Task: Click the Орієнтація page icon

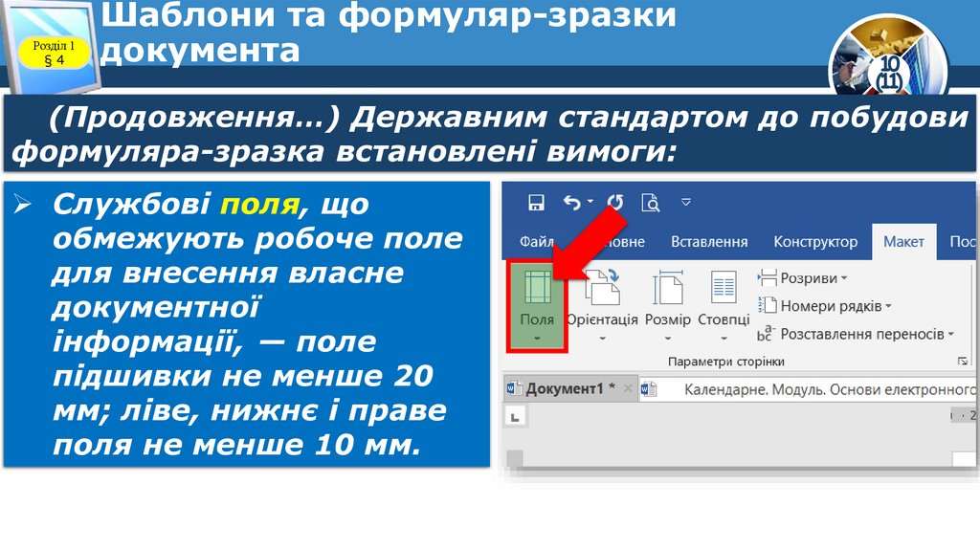Action: pos(603,287)
